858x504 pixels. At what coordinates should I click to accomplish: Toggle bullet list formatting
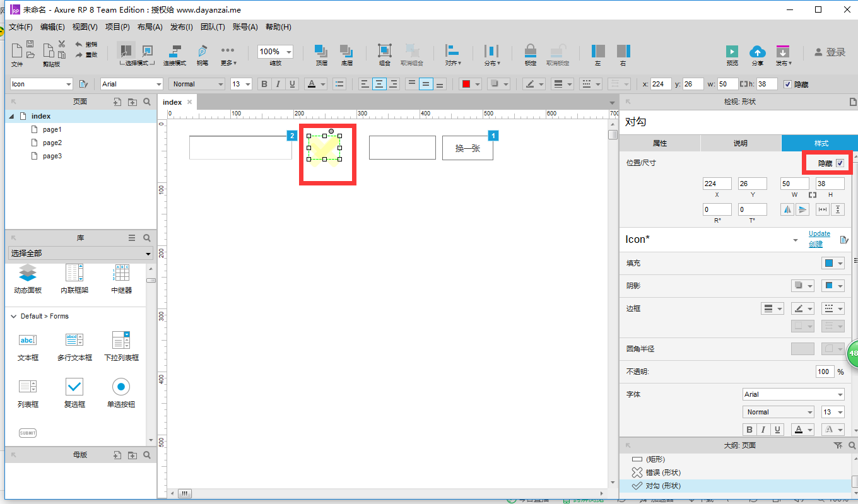pyautogui.click(x=339, y=84)
